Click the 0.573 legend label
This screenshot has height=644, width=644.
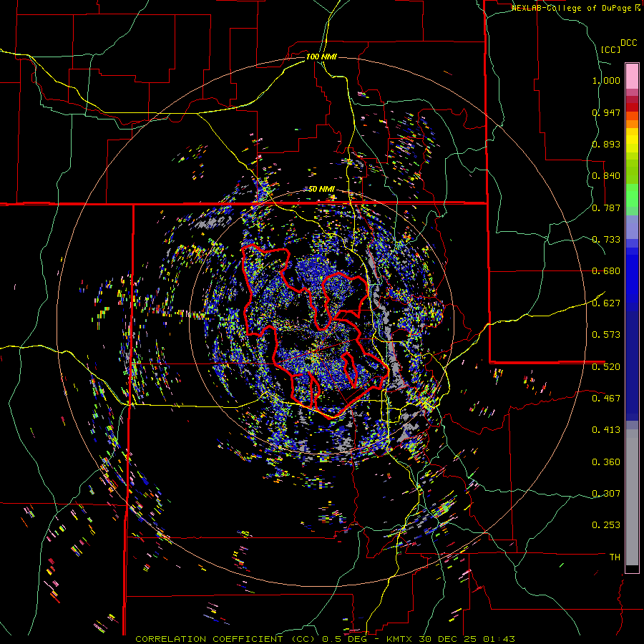click(606, 335)
